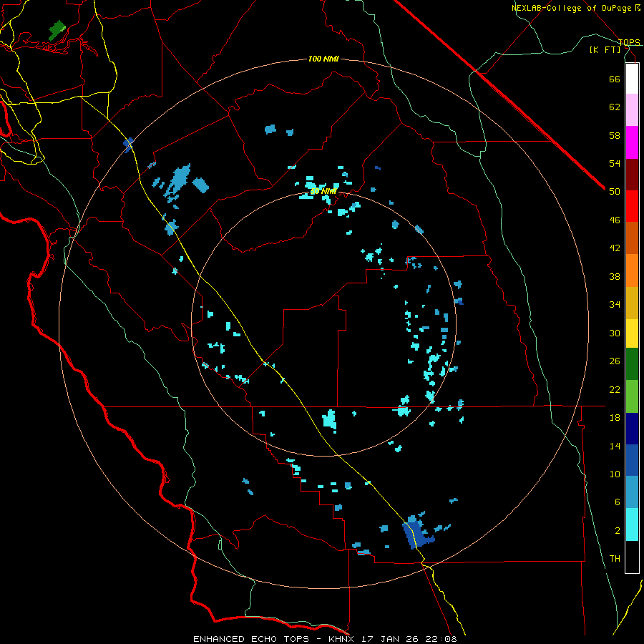The image size is (644, 644).
Task: Click the "100 NMI" range ring label
Action: 323,59
